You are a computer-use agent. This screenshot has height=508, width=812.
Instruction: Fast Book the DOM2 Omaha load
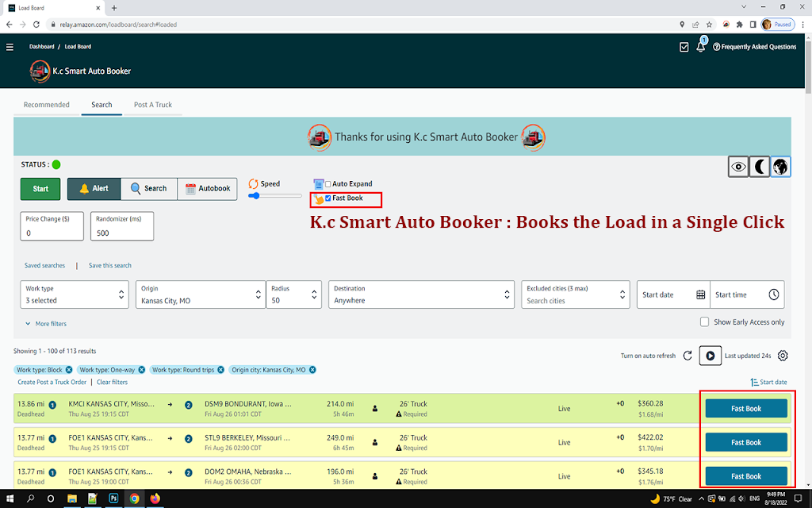coord(746,476)
